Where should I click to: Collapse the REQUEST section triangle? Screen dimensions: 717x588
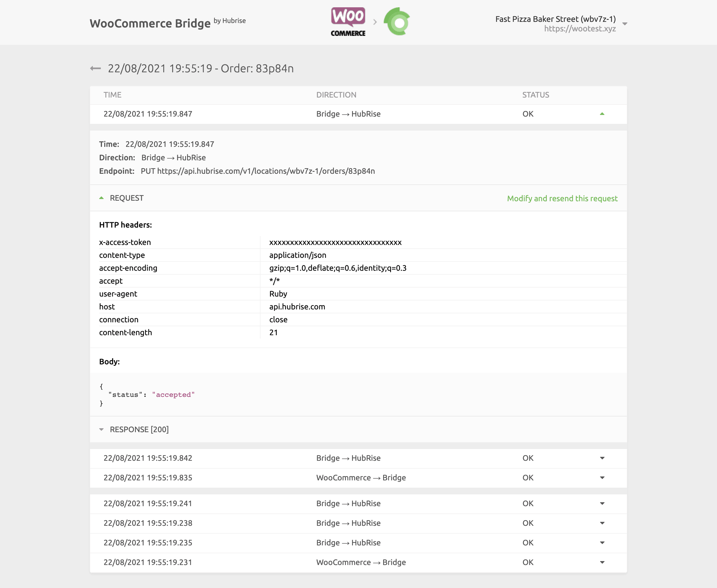(101, 198)
